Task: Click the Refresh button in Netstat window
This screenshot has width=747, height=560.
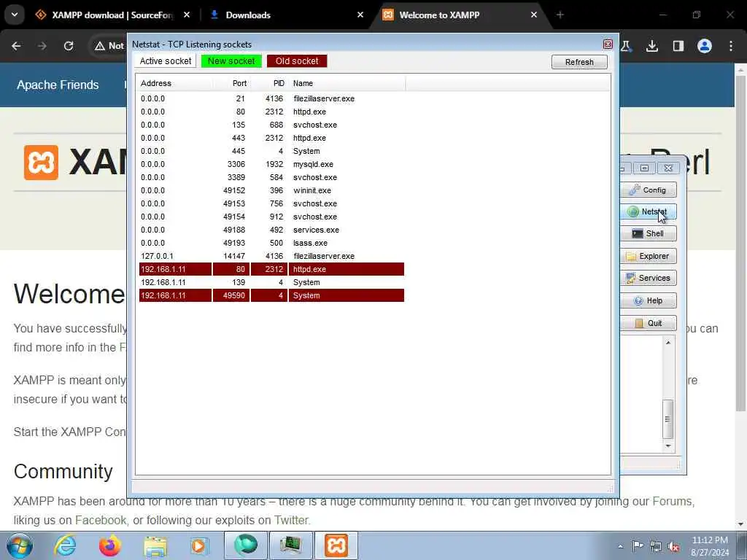Action: coord(578,62)
